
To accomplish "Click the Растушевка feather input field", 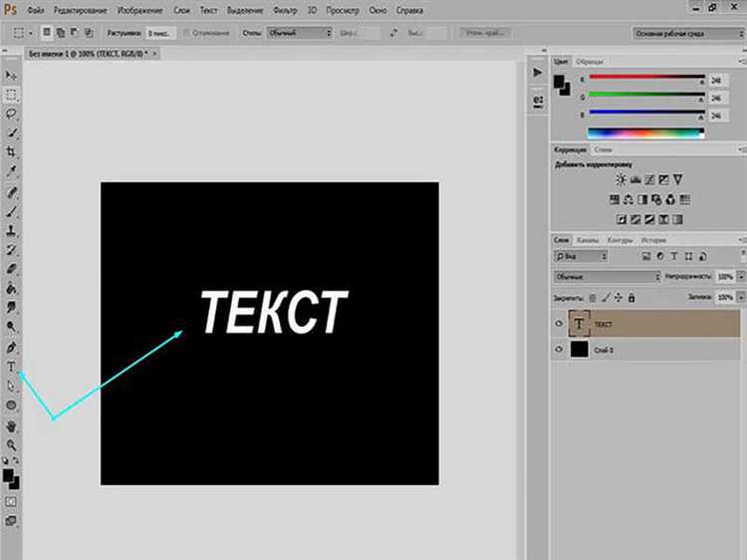I will click(159, 33).
